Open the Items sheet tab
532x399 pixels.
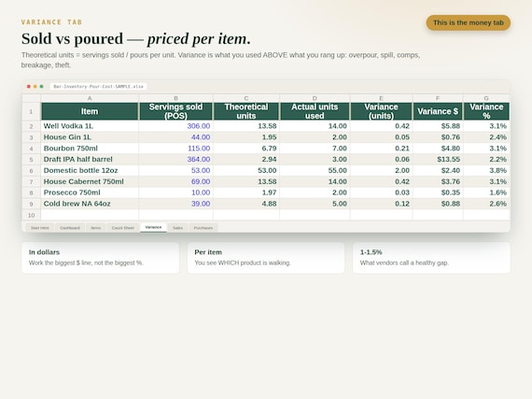(96, 228)
